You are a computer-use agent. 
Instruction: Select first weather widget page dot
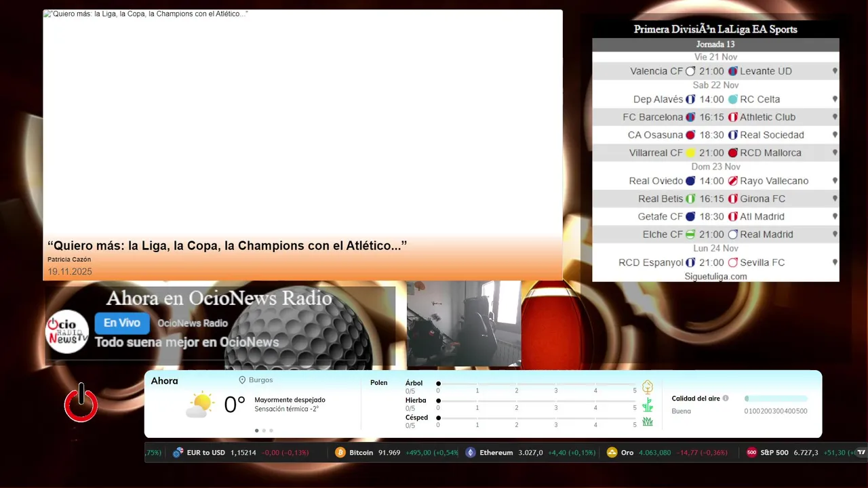256,430
